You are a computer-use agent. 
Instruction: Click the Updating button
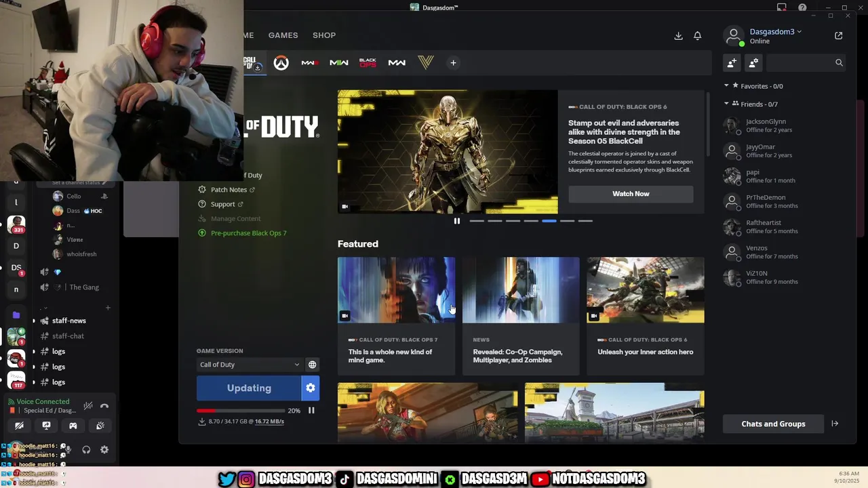(249, 388)
